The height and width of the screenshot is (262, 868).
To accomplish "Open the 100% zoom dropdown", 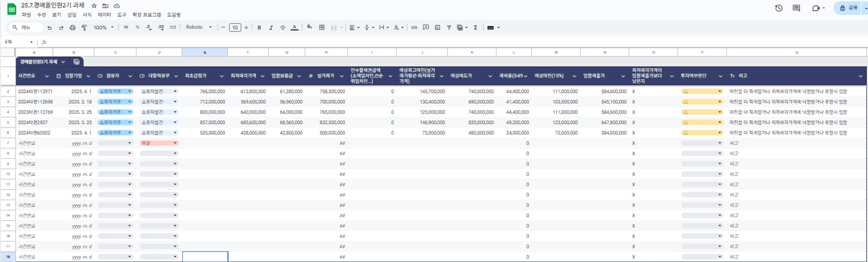I will tap(104, 28).
